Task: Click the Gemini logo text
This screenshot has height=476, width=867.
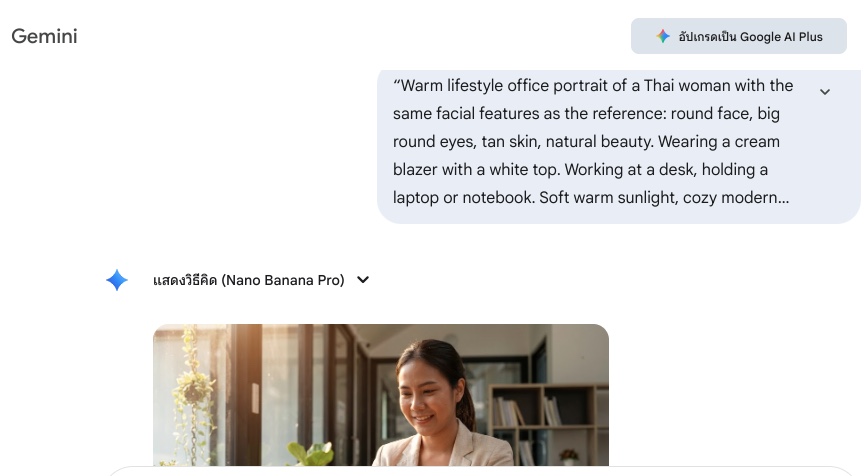Action: click(x=44, y=36)
